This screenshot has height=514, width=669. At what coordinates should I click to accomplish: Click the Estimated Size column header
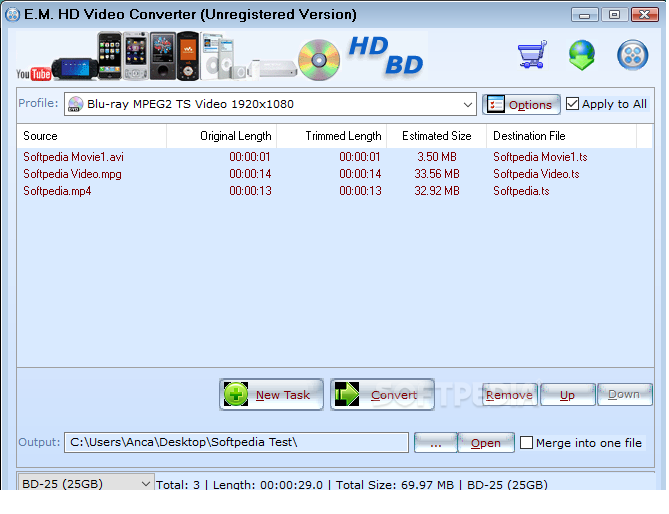tap(437, 136)
